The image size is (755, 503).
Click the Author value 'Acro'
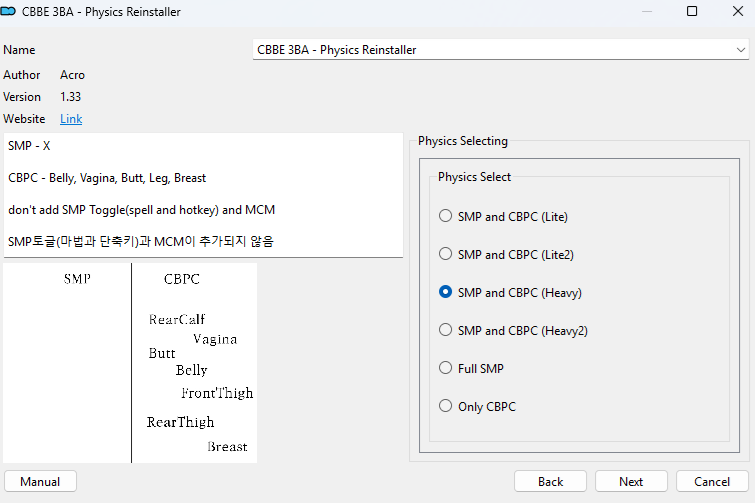coord(72,75)
